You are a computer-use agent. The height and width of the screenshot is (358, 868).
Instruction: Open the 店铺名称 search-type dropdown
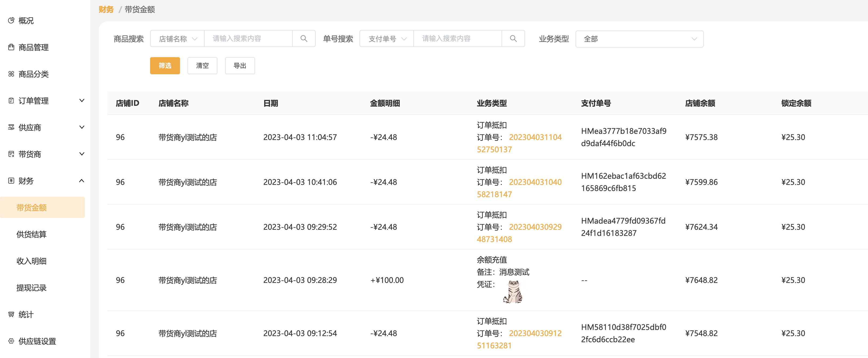[178, 39]
